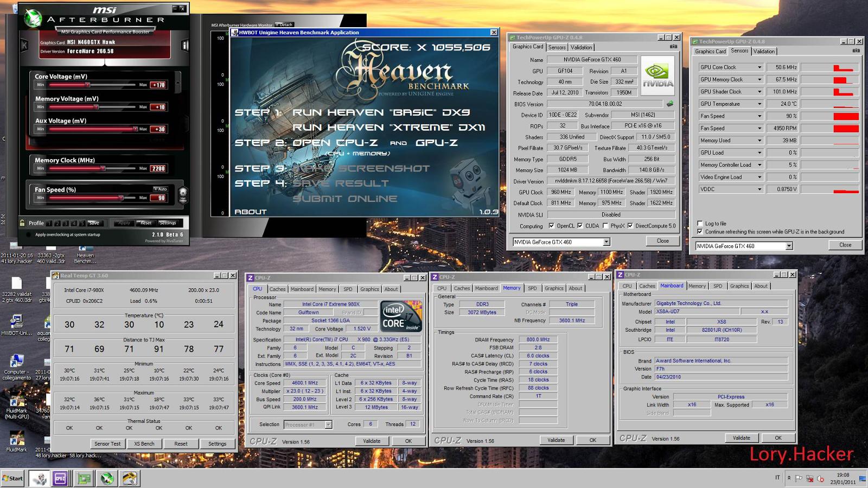Show hidden tray icons arrow

[x=789, y=478]
